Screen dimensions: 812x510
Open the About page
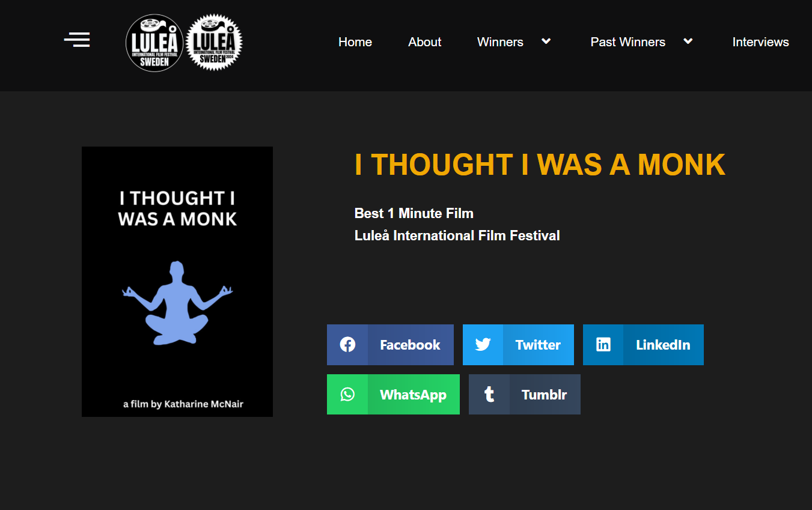(424, 41)
